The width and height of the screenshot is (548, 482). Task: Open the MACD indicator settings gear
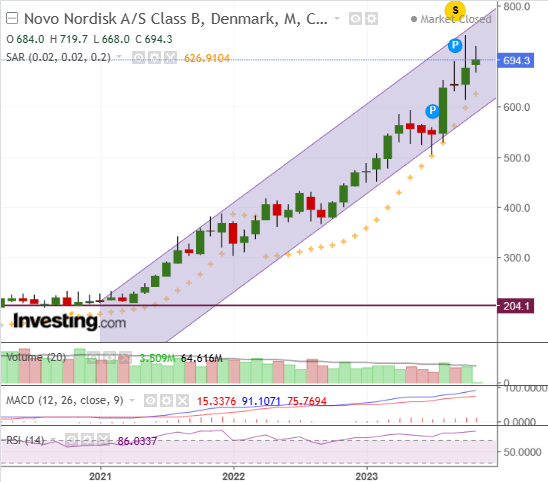[166, 401]
